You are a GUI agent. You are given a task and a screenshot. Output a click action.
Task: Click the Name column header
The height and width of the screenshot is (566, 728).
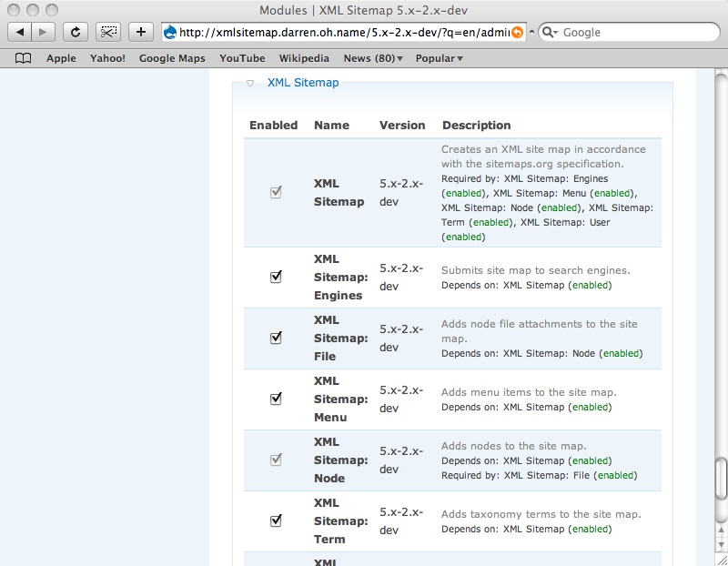point(331,126)
